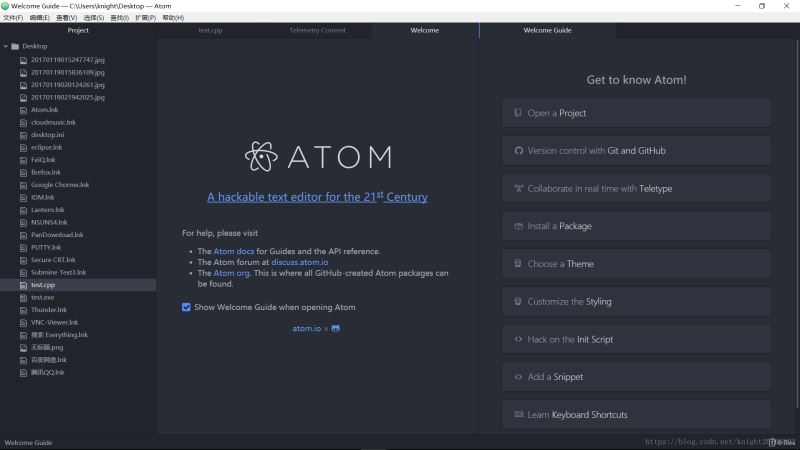The height and width of the screenshot is (450, 800).
Task: Click the GitHub logo next to atom.io
Action: point(335,329)
